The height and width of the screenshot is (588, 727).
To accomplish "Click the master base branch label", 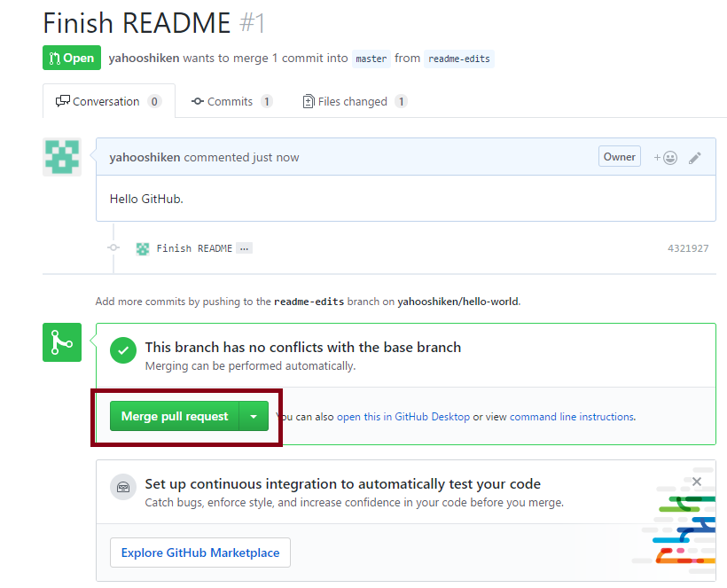I will [371, 59].
